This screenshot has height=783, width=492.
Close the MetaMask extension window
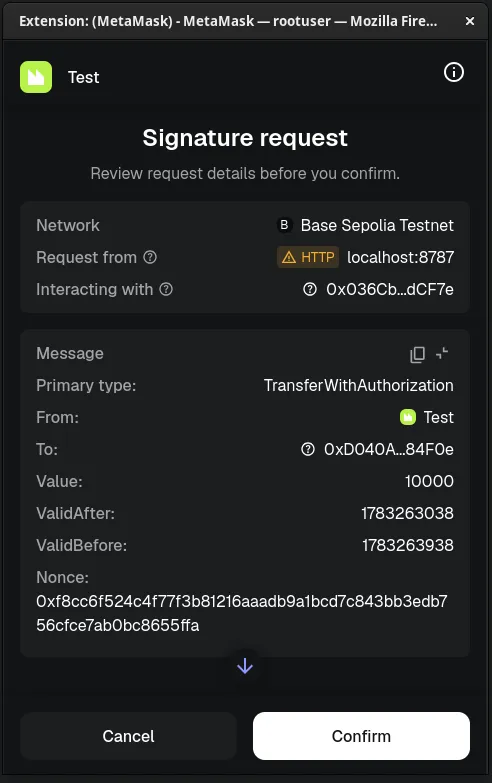click(x=470, y=21)
